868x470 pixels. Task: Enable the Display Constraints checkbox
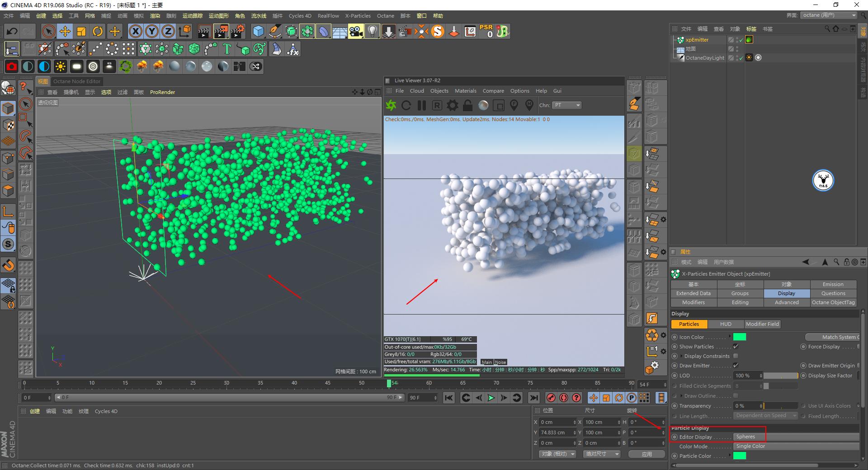(x=736, y=356)
